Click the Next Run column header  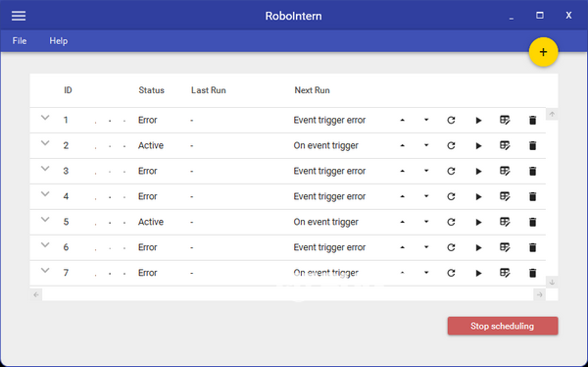tap(312, 90)
